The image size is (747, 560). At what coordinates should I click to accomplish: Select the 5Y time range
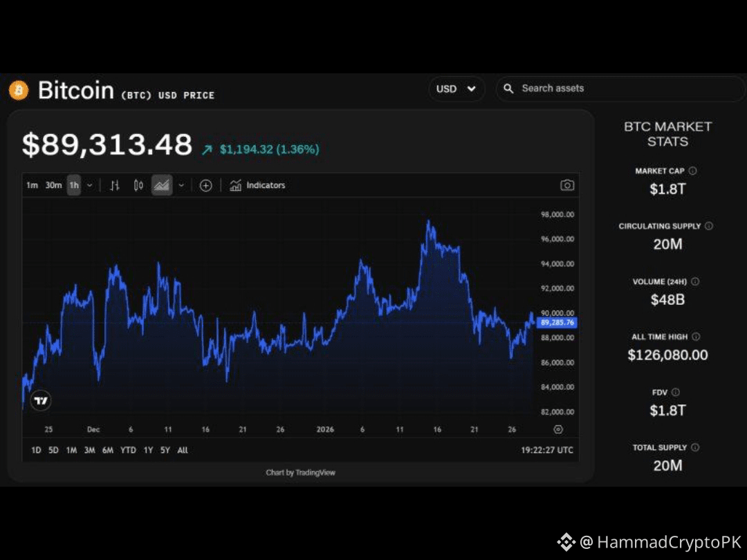(165, 450)
